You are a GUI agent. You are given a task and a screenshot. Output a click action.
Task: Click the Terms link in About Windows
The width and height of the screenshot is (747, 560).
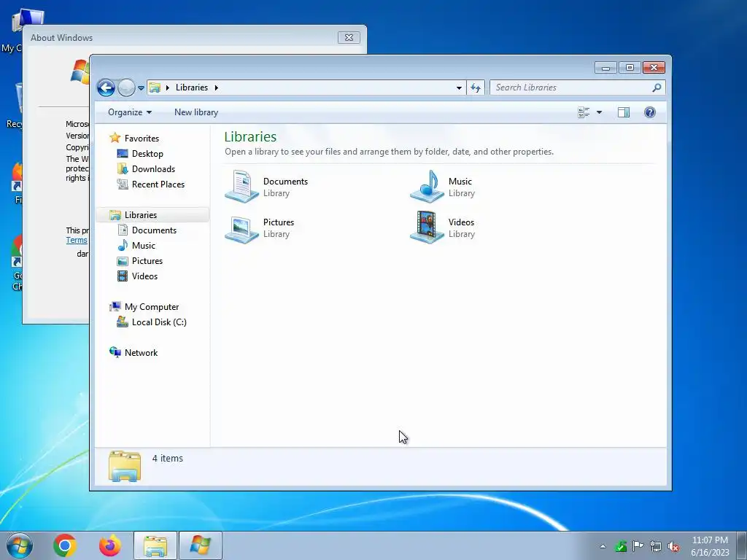[x=76, y=240]
